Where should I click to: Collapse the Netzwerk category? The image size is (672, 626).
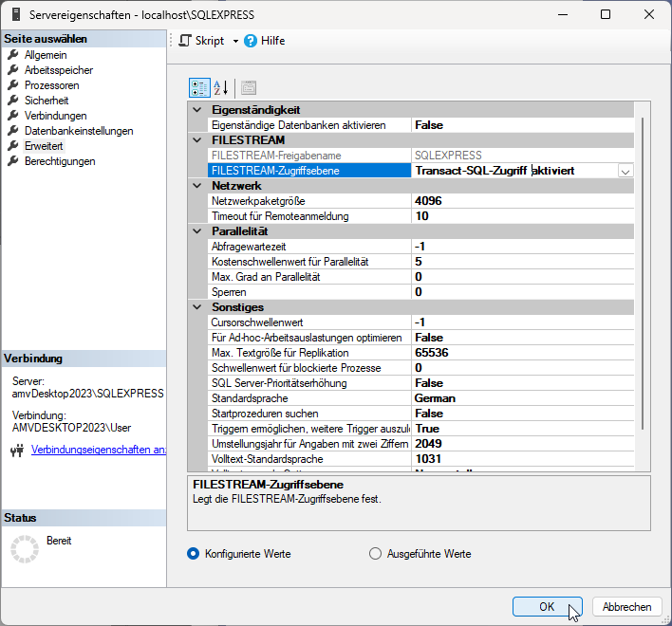(197, 186)
